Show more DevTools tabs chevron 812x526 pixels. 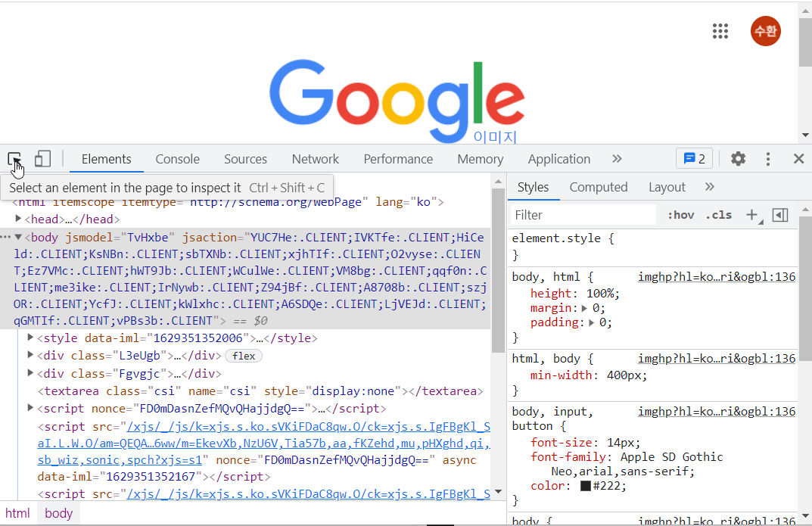(616, 158)
